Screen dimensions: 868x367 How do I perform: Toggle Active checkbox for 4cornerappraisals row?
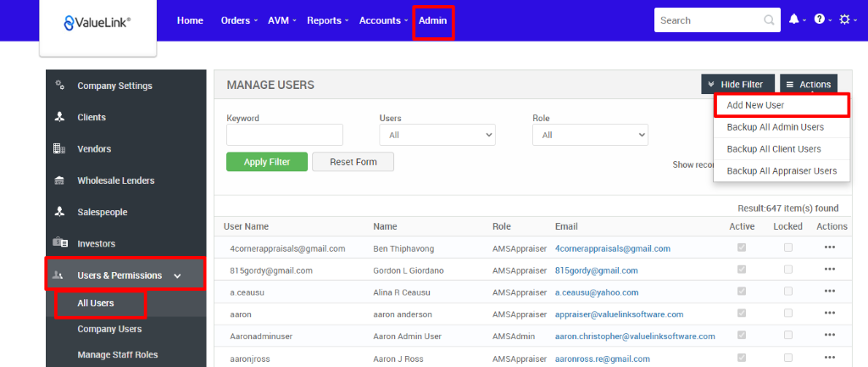(743, 248)
